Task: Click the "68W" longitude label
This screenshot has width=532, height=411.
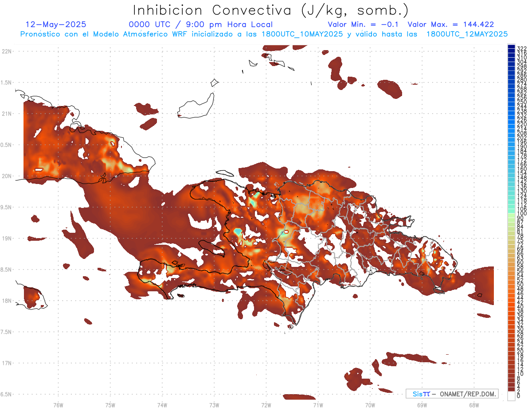Action: point(474,404)
